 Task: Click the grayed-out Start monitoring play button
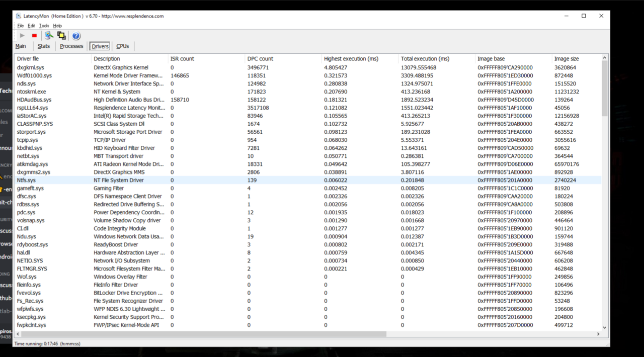pyautogui.click(x=22, y=36)
